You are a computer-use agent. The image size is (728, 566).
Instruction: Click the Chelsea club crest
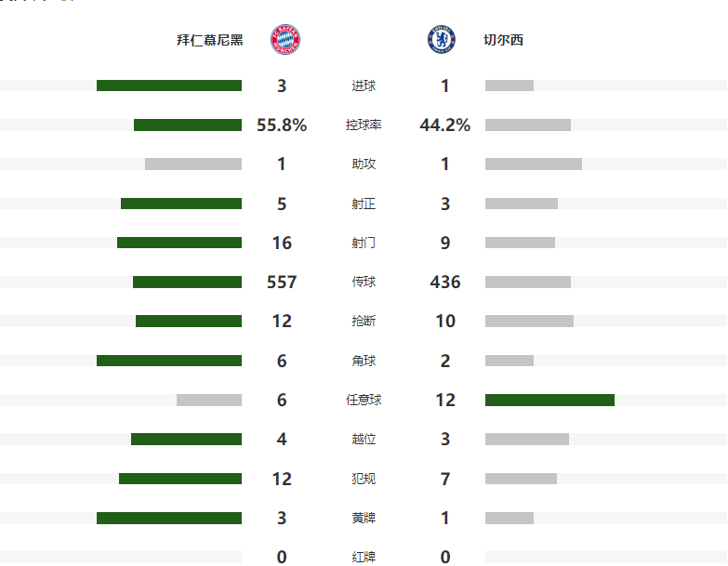[x=441, y=39]
